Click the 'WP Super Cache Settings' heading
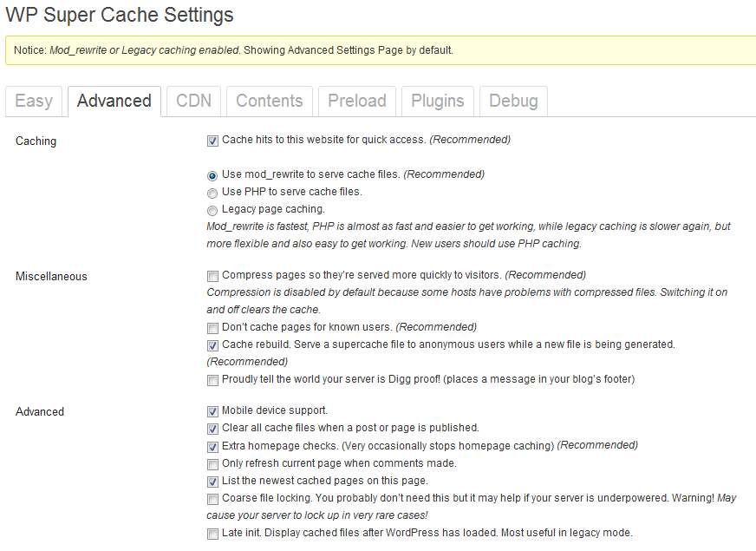Image resolution: width=756 pixels, height=551 pixels. point(120,15)
